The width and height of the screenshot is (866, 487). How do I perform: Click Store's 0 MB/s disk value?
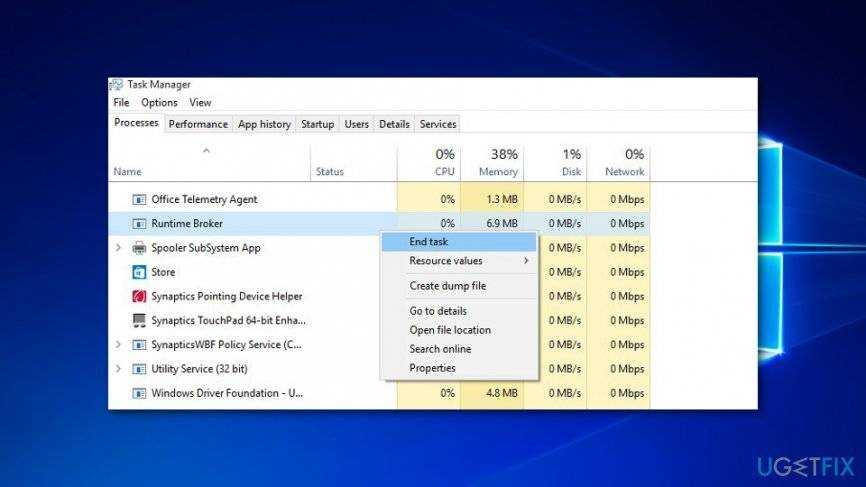(564, 272)
